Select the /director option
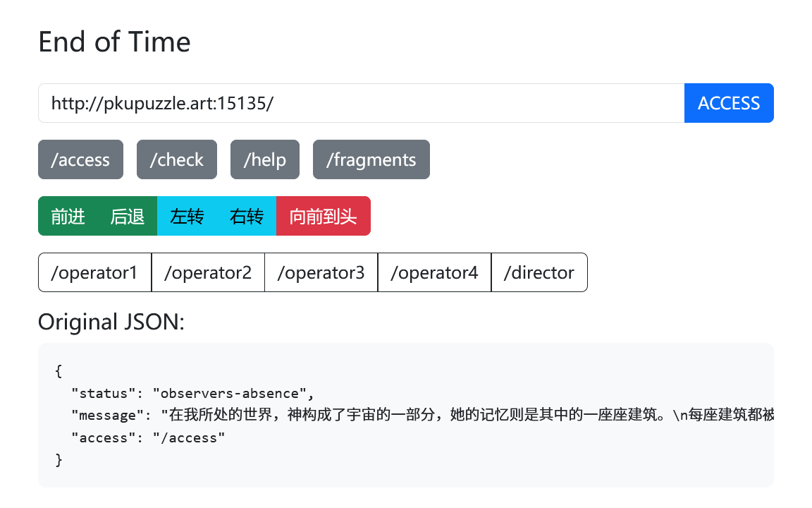 point(539,272)
